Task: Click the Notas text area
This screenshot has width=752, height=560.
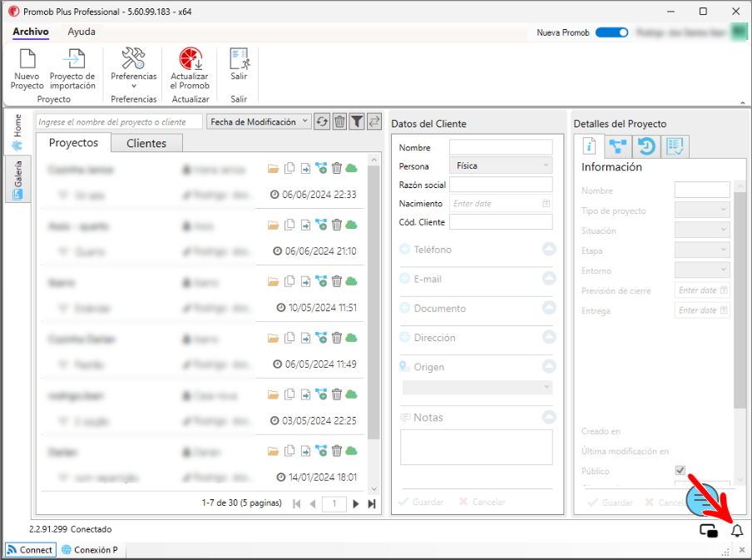Action: point(476,447)
